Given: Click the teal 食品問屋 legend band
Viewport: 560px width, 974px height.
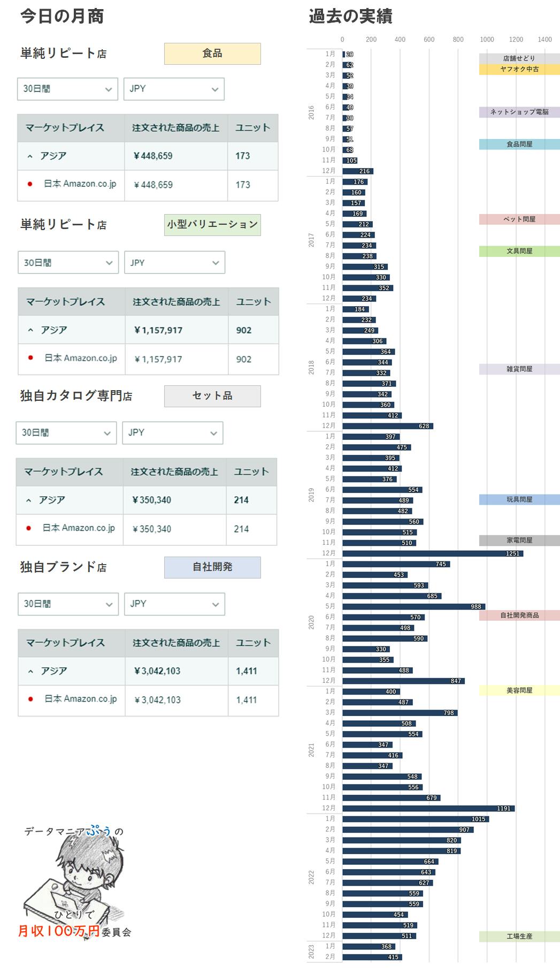Looking at the screenshot, I should tap(519, 144).
